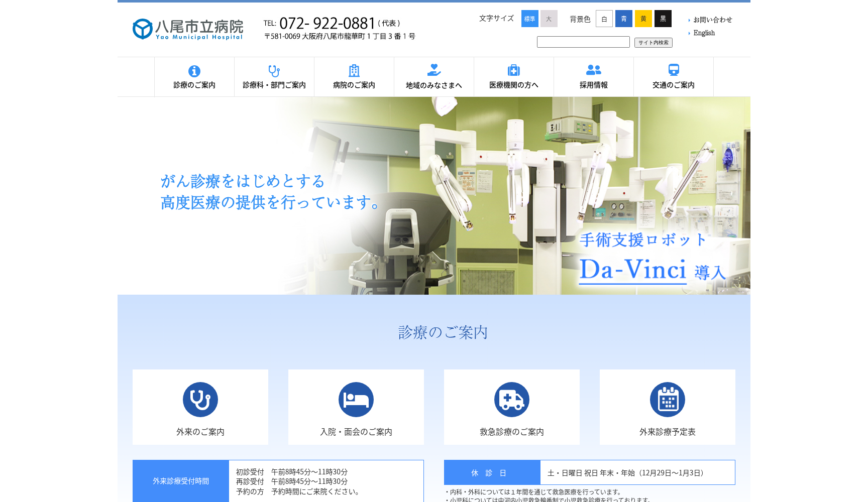The height and width of the screenshot is (502, 868).
Task: Switch the site to English
Action: pos(703,33)
